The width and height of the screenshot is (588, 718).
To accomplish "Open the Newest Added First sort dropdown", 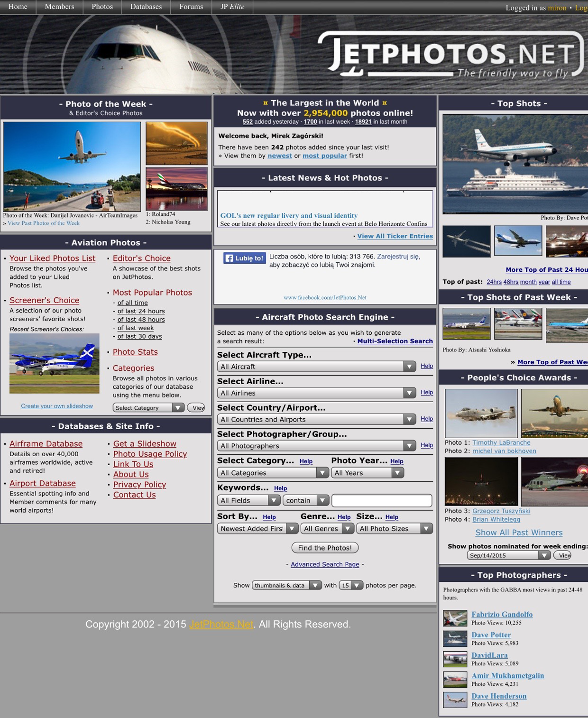I will click(x=257, y=529).
